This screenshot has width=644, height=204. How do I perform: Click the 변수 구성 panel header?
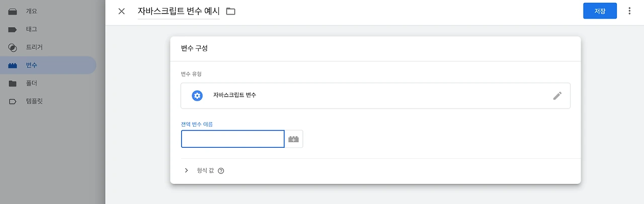click(194, 49)
